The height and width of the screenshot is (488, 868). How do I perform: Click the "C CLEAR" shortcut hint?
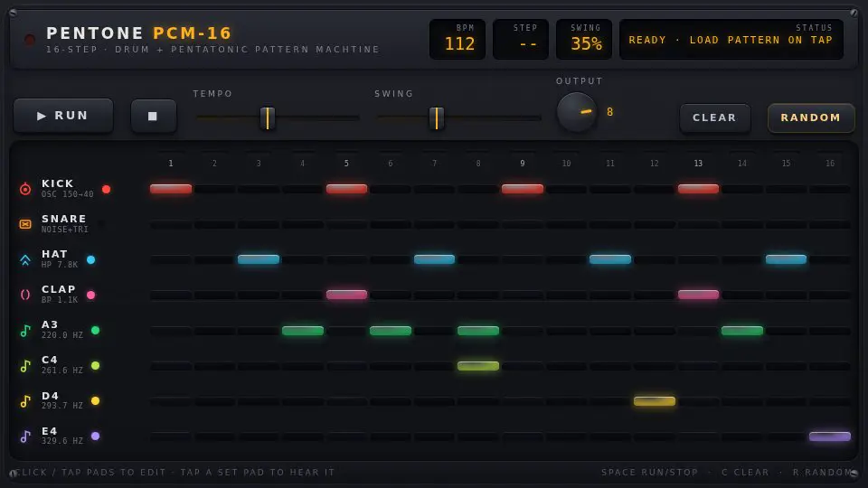pos(746,473)
